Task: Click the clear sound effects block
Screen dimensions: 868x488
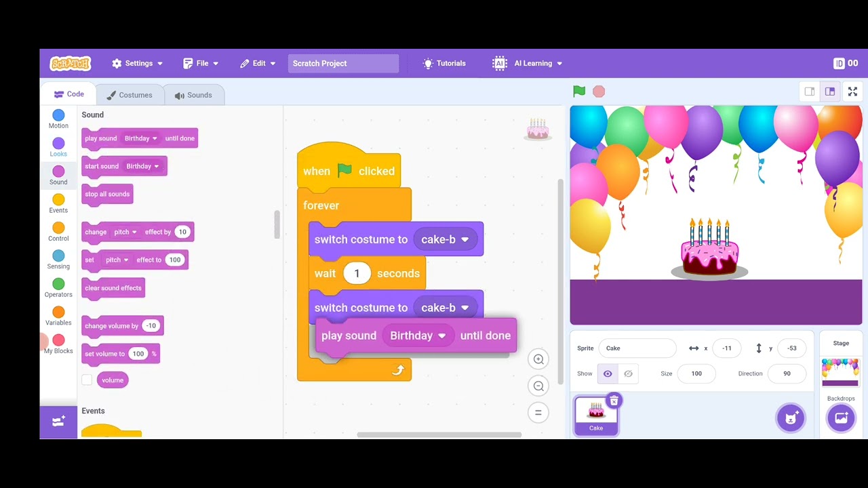Action: point(113,288)
